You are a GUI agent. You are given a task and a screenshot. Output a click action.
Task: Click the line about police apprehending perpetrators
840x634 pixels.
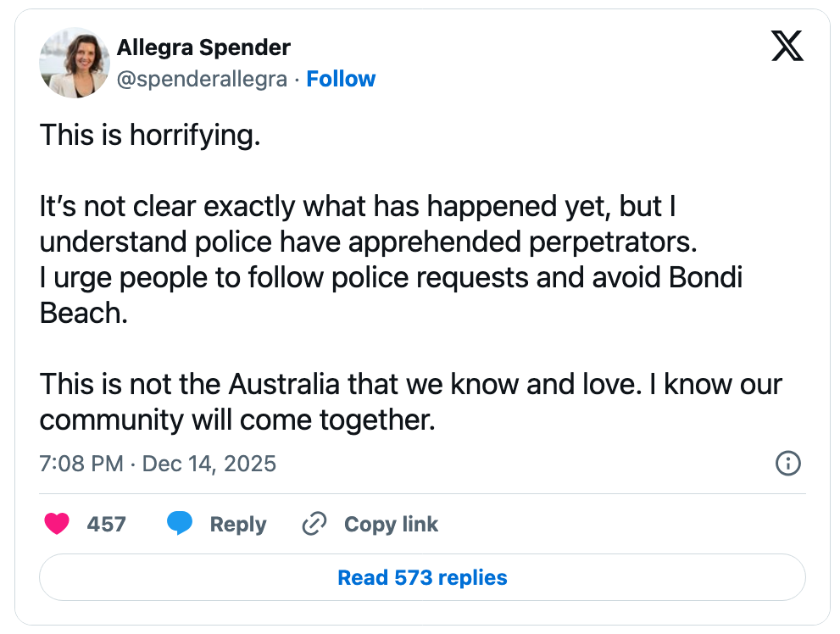[x=368, y=242]
